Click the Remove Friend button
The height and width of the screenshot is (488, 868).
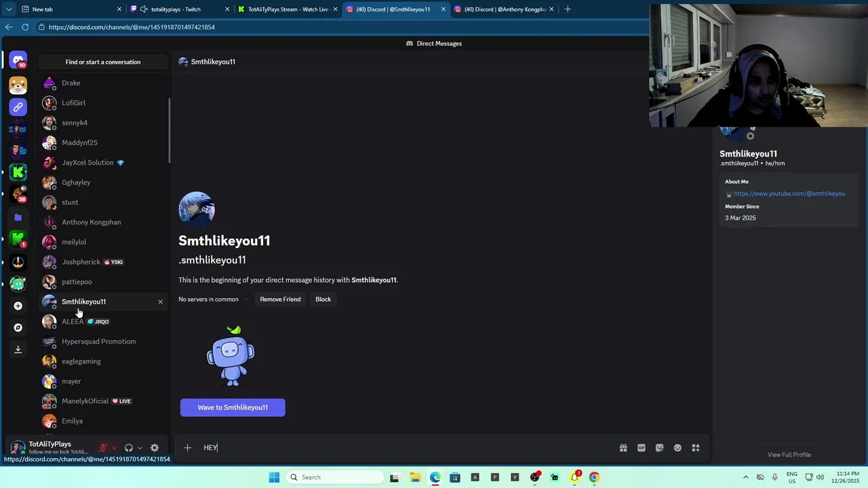[x=280, y=299]
